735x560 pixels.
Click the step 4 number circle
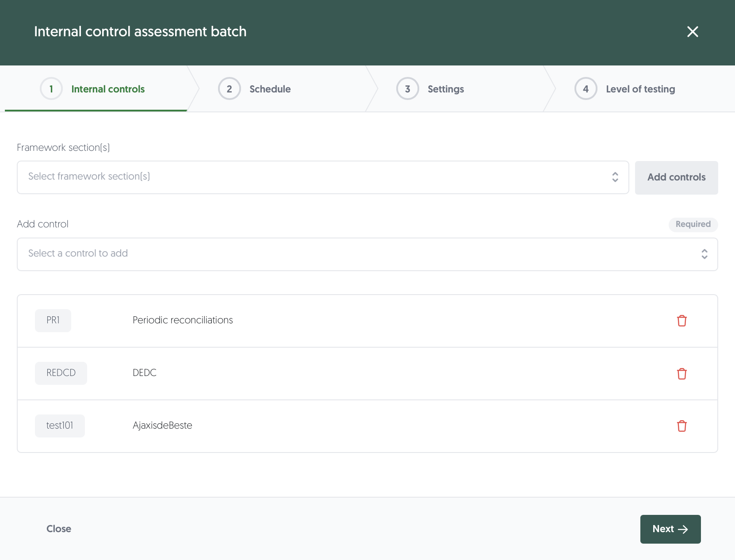(x=586, y=89)
